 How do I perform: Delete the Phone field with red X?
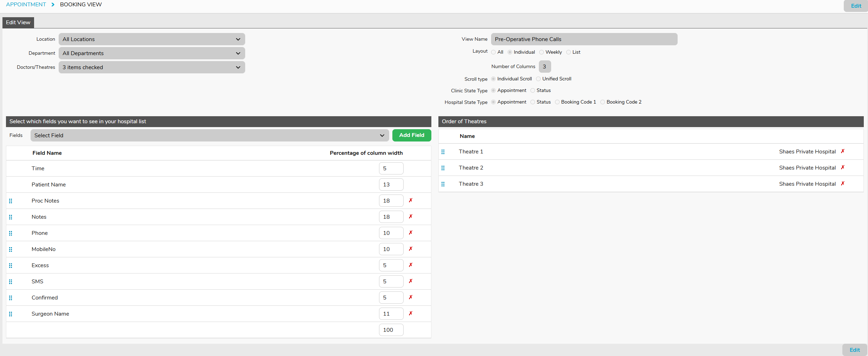point(410,233)
